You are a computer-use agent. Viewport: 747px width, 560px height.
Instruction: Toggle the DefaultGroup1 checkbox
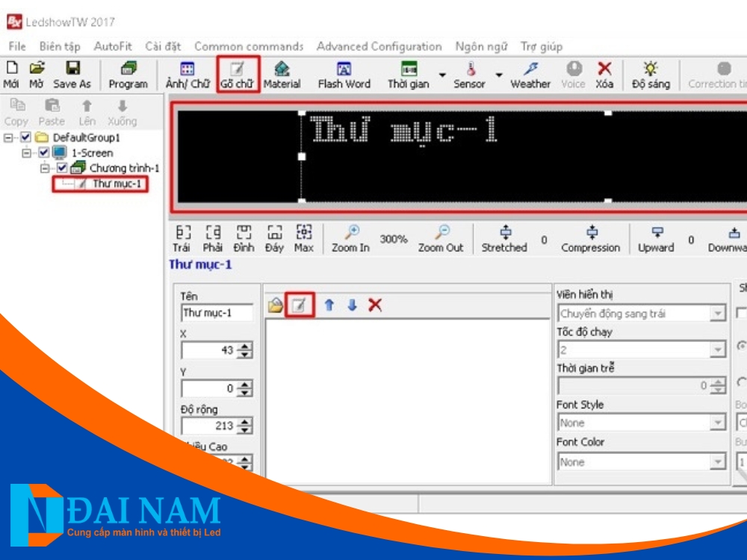pos(27,138)
